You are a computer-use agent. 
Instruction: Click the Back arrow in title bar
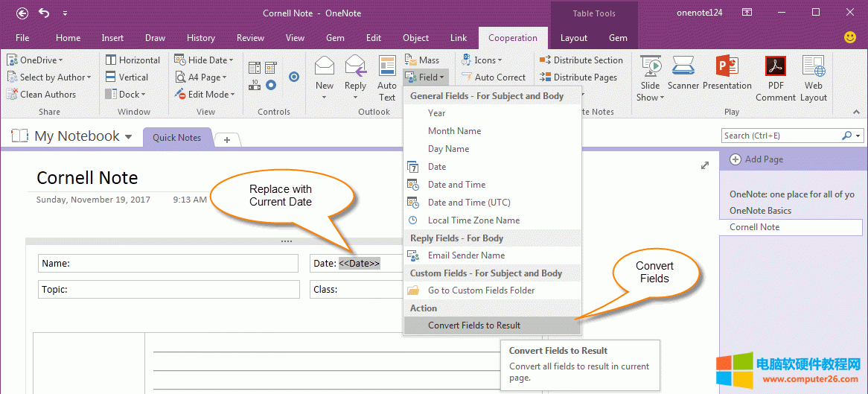click(22, 13)
